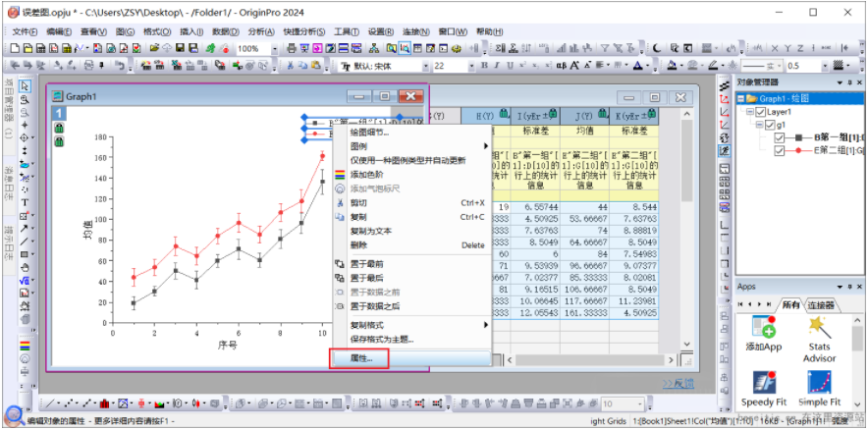Image resolution: width=868 pixels, height=429 pixels.
Task: Select the Line drawing tool
Action: point(25,241)
